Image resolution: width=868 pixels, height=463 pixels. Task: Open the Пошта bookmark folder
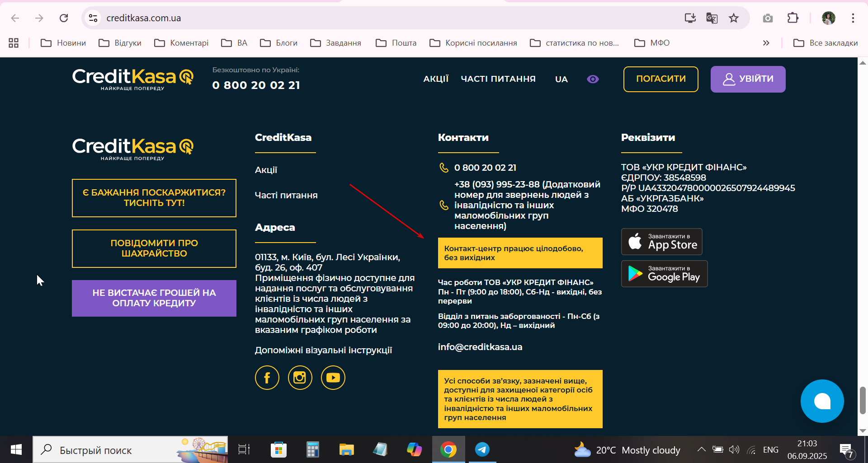[x=396, y=43]
